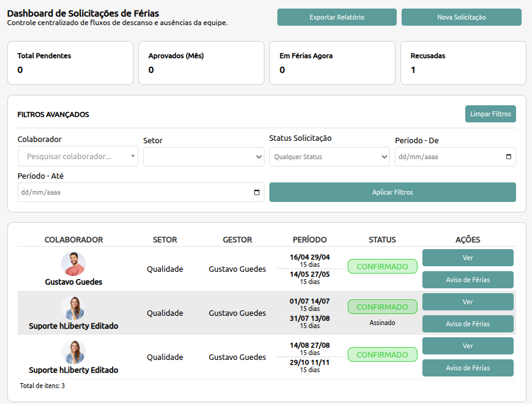
Task: Click avatar of Suporte hLiberty in third row
Action: 73,352
